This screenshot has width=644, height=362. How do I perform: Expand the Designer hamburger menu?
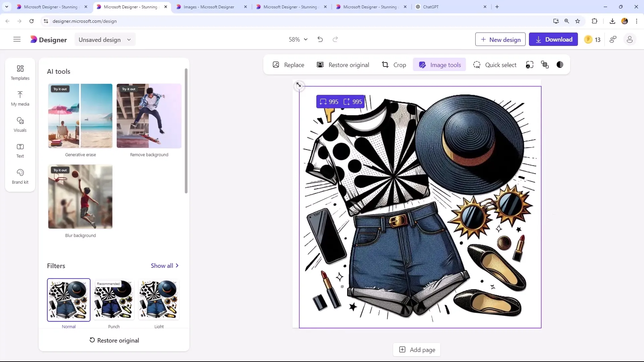coord(16,39)
